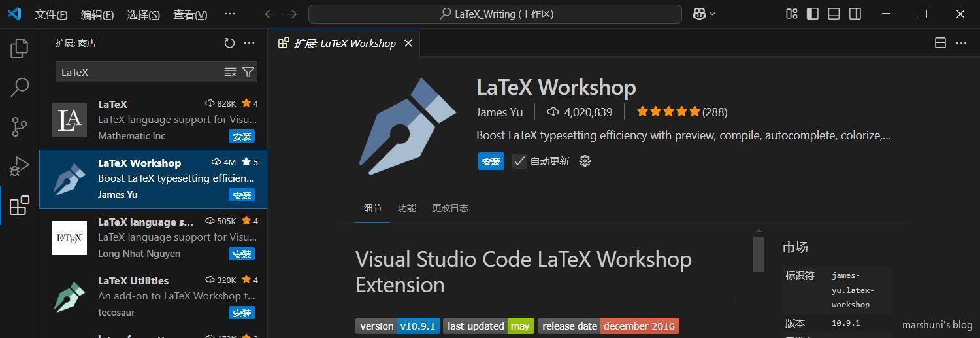This screenshot has height=338, width=980.
Task: Install LaTeX Workshop from details page
Action: click(491, 161)
